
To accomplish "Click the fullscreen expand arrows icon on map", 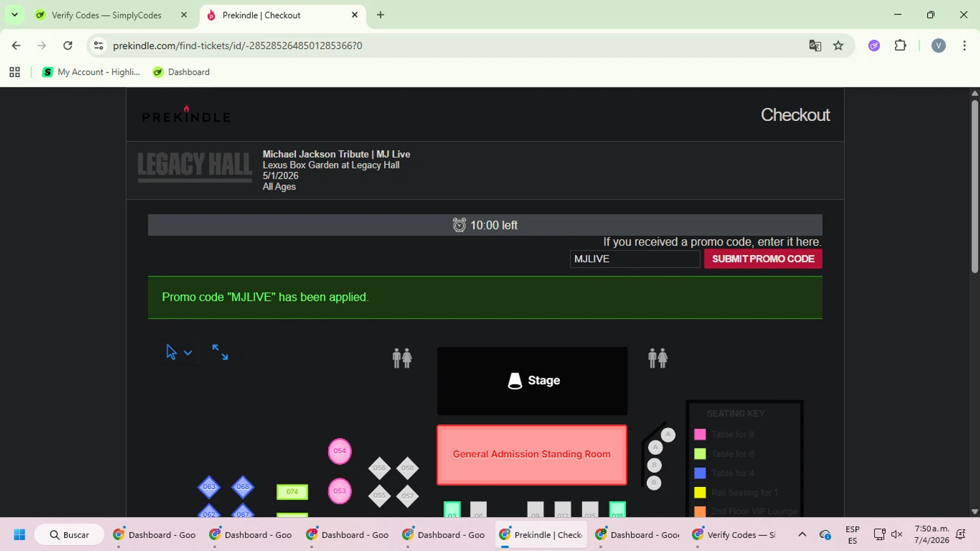I will click(x=220, y=352).
